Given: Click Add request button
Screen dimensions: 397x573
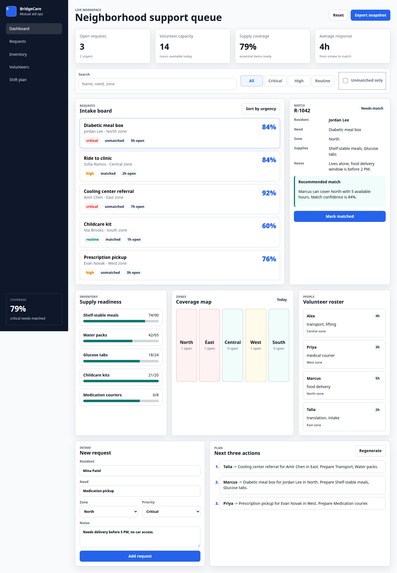Looking at the screenshot, I should click(x=140, y=556).
